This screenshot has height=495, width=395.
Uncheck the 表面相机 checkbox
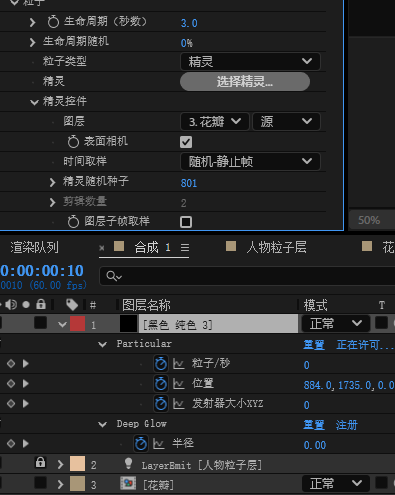click(186, 142)
